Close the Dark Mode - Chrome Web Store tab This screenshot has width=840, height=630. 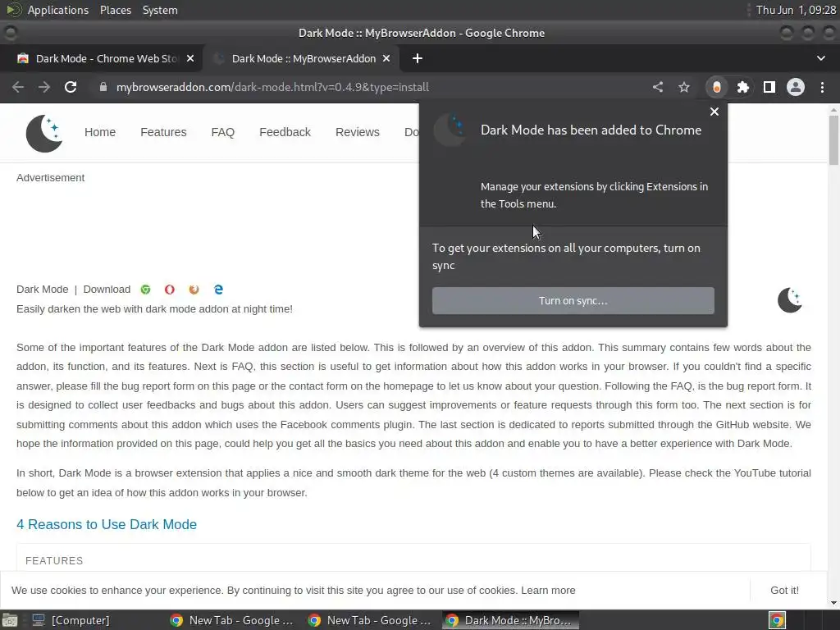click(190, 58)
